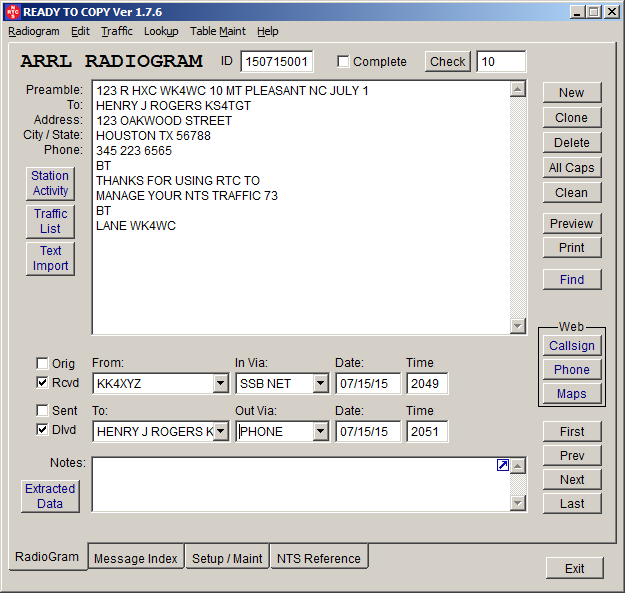
Task: Open Station Activity
Action: pyautogui.click(x=50, y=183)
